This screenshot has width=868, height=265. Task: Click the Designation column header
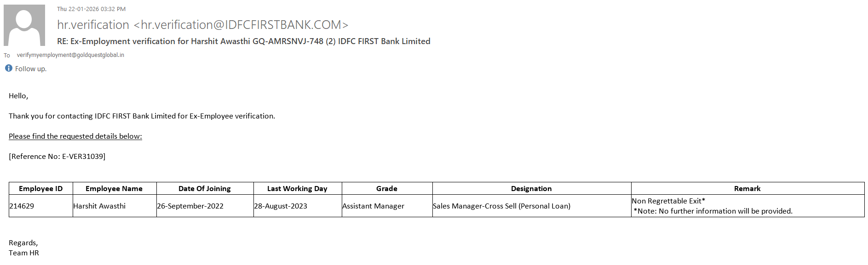[x=531, y=189]
